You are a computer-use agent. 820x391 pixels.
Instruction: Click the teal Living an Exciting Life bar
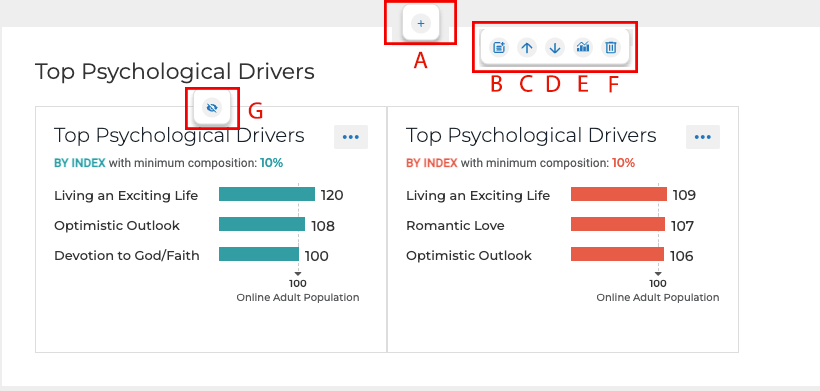(267, 194)
